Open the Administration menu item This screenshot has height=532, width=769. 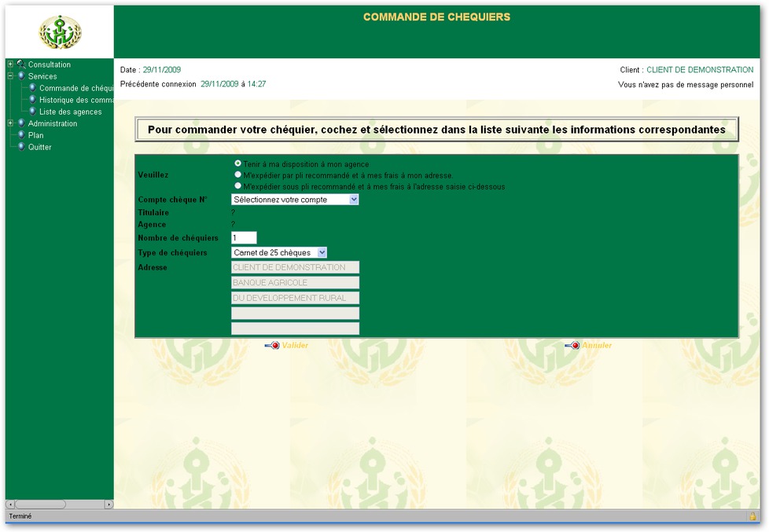coord(53,123)
